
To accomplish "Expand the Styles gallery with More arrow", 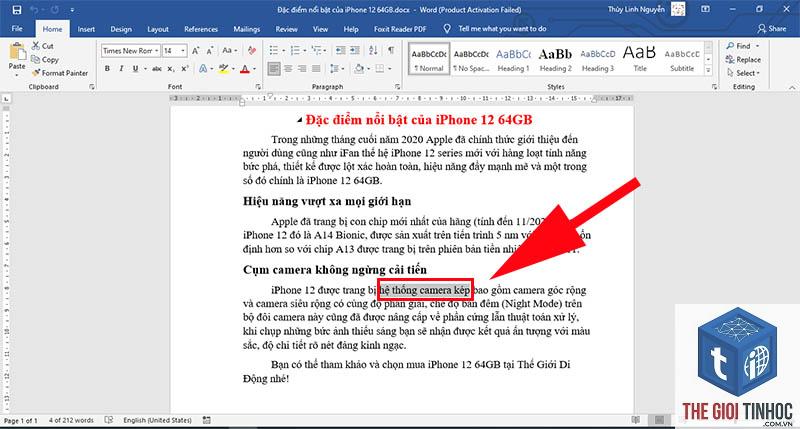I will point(708,71).
